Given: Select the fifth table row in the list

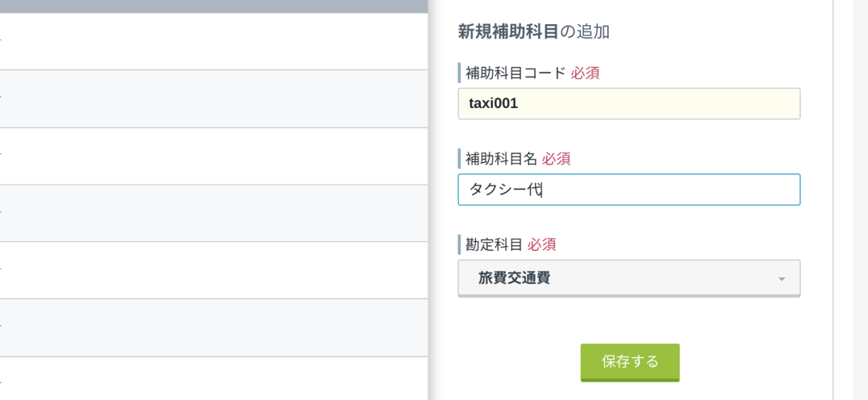Looking at the screenshot, I should coord(215,270).
